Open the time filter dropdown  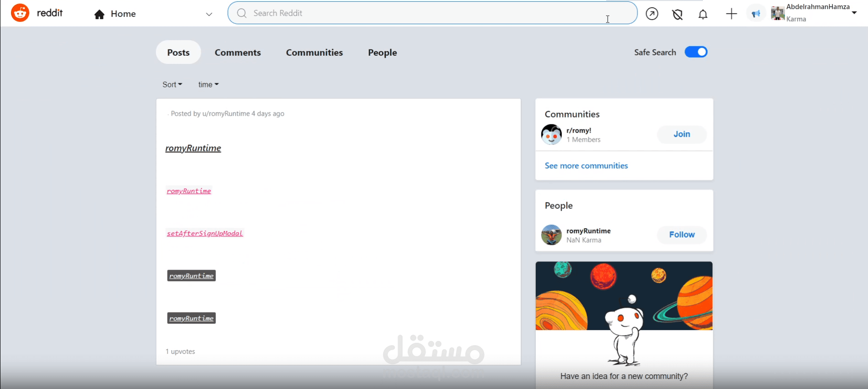[x=209, y=85]
